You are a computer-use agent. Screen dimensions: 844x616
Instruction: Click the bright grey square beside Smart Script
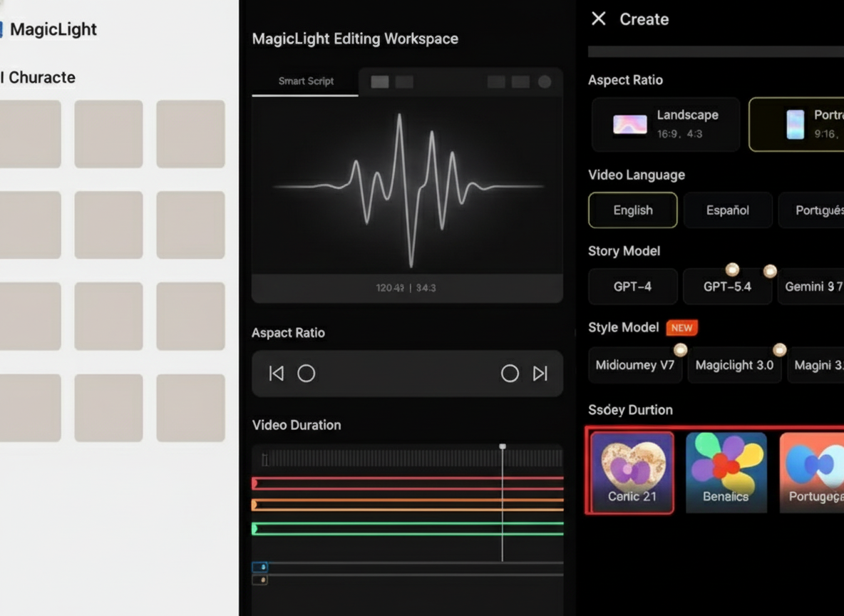pyautogui.click(x=380, y=82)
